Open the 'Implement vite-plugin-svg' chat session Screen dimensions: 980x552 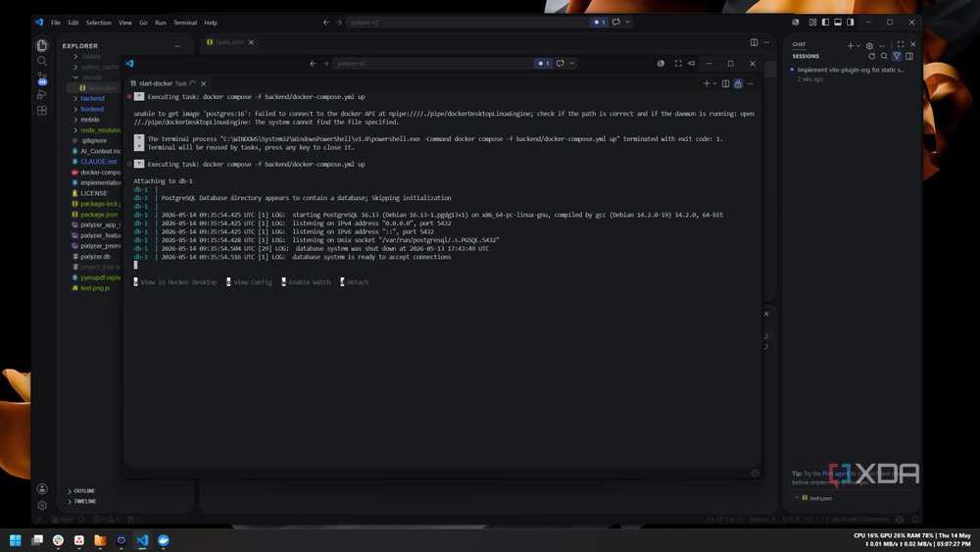tap(850, 74)
